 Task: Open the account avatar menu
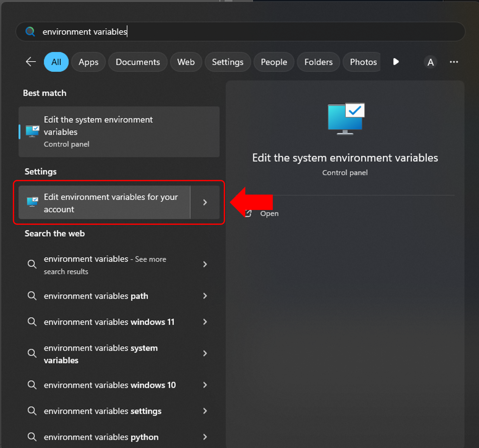[431, 62]
